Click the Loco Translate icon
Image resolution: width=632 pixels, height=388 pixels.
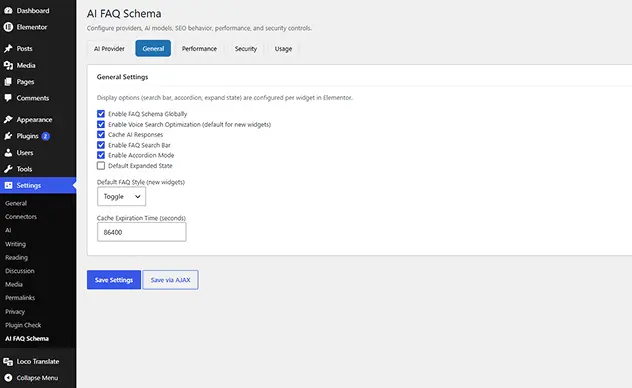coord(8,361)
